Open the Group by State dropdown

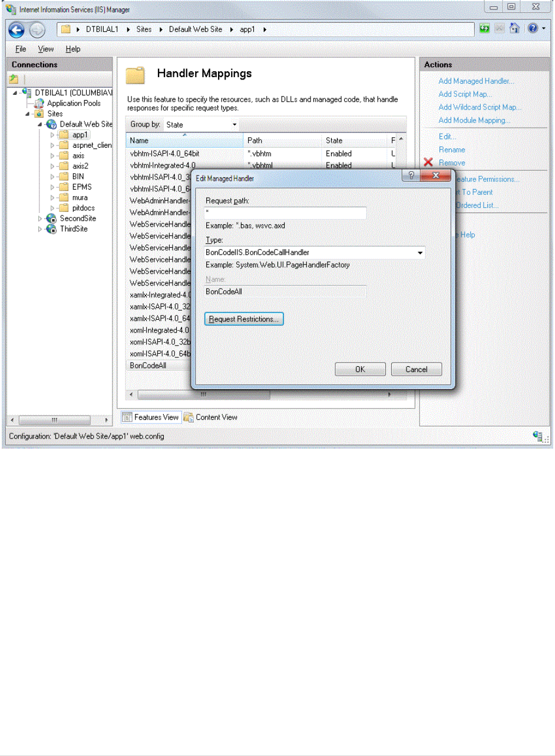[x=200, y=125]
